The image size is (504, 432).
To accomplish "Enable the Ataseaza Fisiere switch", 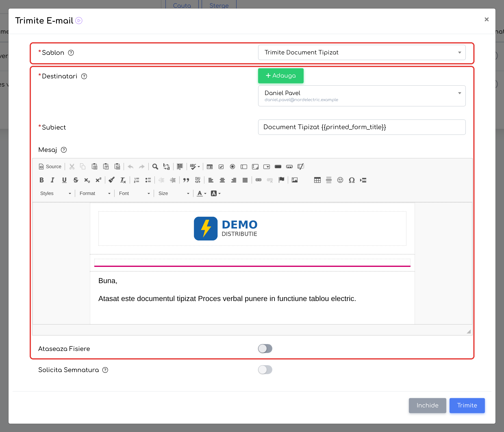I will tap(265, 349).
